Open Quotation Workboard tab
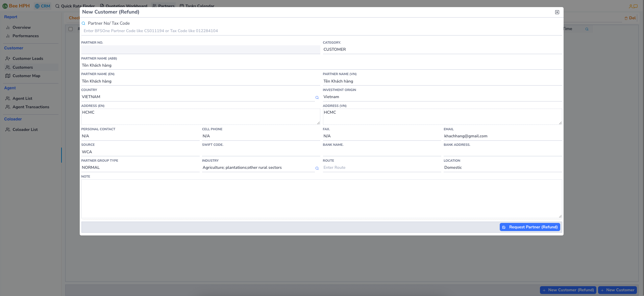 tap(124, 6)
